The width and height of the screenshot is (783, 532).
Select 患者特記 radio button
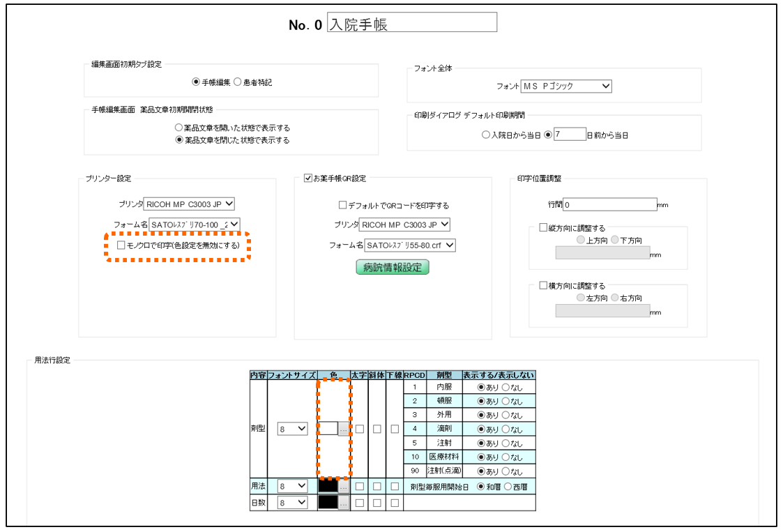[237, 82]
